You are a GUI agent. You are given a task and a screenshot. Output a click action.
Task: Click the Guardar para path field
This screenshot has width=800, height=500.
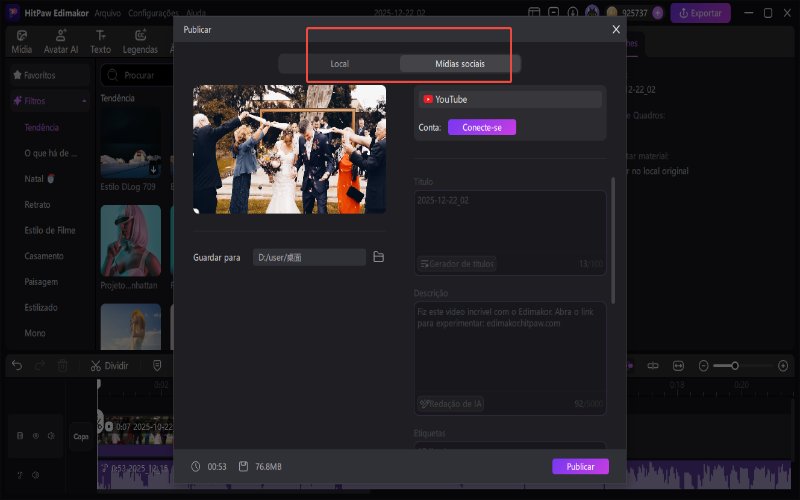point(309,257)
